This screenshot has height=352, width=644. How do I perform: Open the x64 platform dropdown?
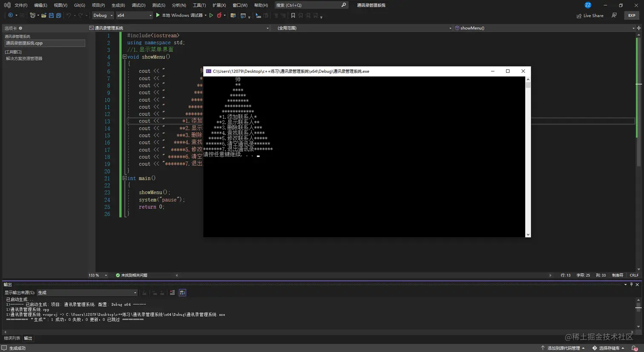(134, 15)
